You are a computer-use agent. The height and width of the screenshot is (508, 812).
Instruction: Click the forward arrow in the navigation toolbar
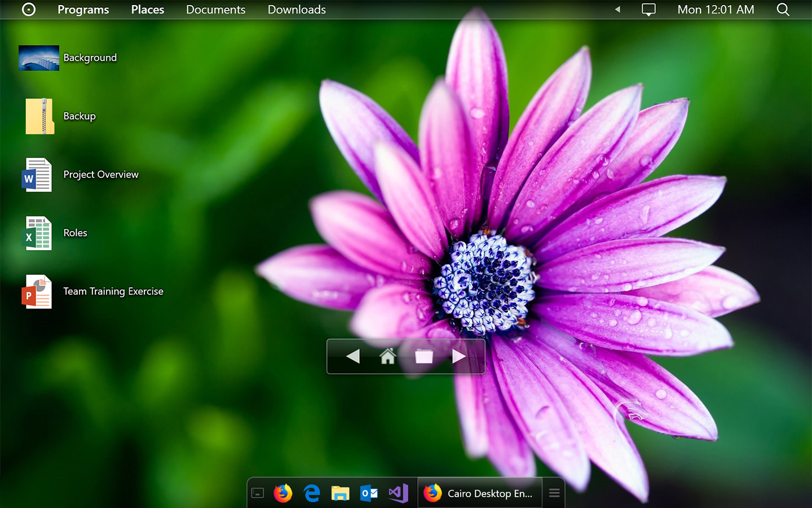(459, 356)
